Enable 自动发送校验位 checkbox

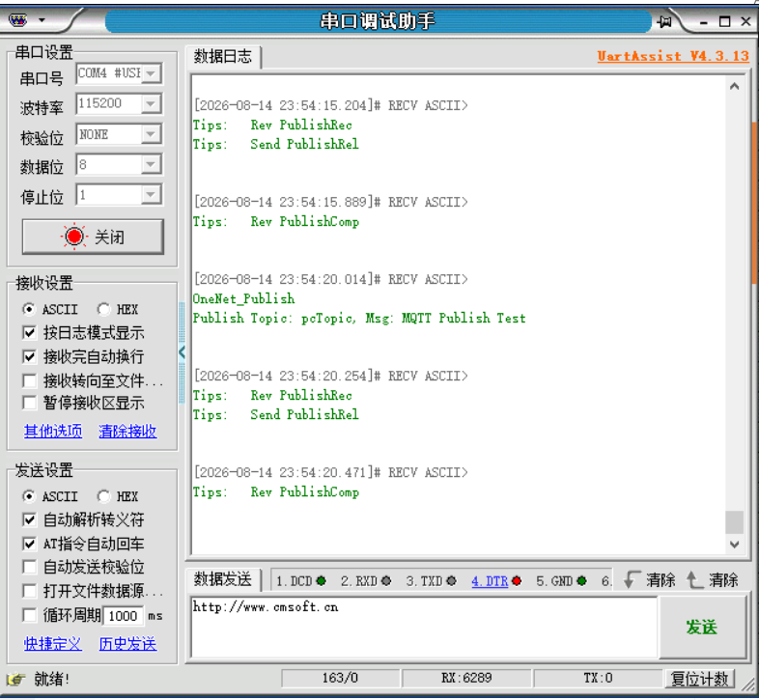[x=30, y=567]
